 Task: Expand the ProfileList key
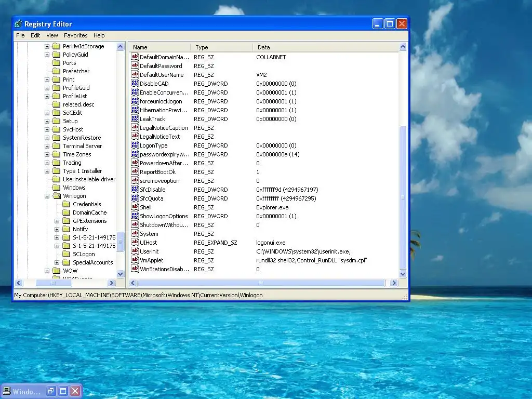pyautogui.click(x=47, y=96)
